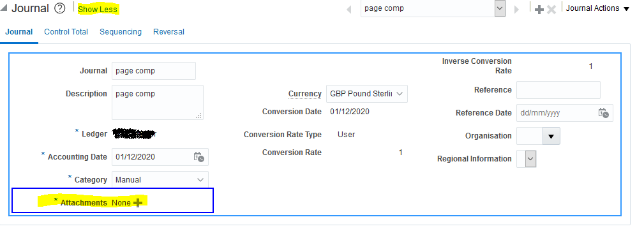
Task: Open the Accounting Date calendar picker
Action: point(198,157)
